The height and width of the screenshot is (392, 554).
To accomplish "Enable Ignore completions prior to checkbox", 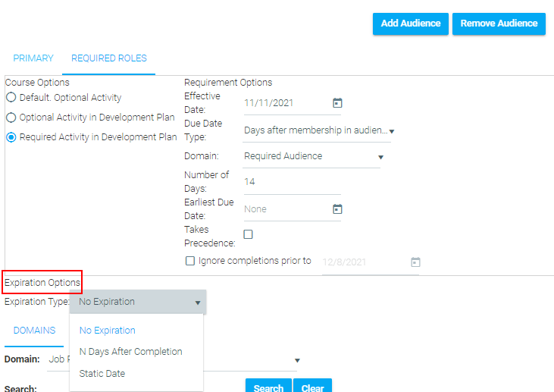I will [x=190, y=261].
